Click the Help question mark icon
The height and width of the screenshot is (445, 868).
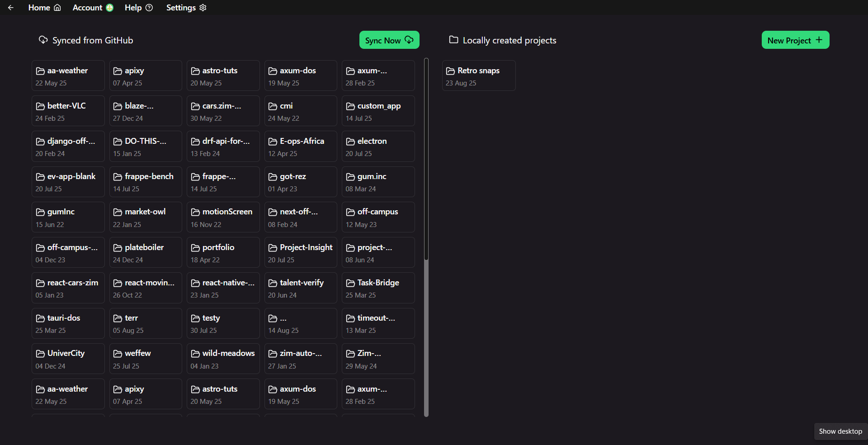coord(149,8)
